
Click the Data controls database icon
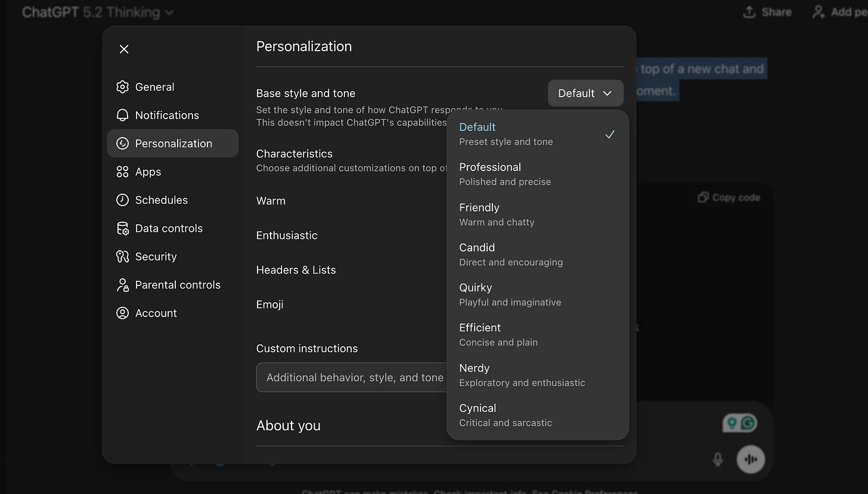coord(122,228)
